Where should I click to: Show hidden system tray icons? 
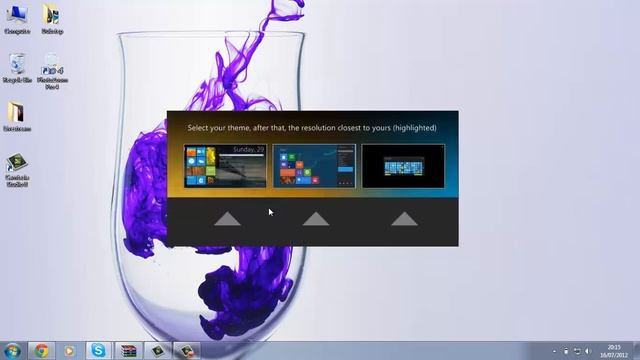[x=554, y=351]
